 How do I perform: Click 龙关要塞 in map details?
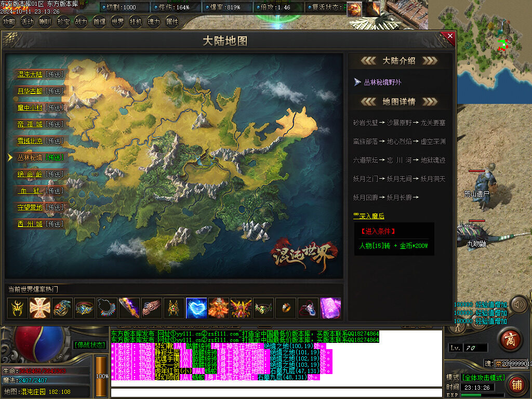[433, 123]
